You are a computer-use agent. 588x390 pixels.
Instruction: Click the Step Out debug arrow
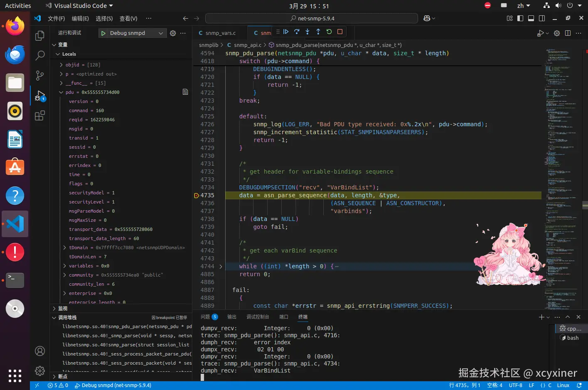point(318,32)
